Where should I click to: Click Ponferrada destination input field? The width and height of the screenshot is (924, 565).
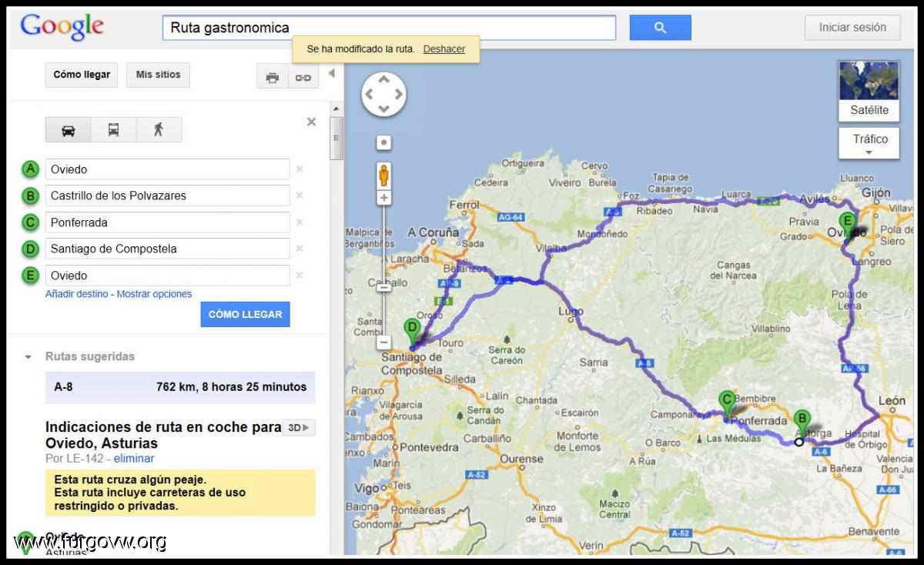click(x=167, y=222)
